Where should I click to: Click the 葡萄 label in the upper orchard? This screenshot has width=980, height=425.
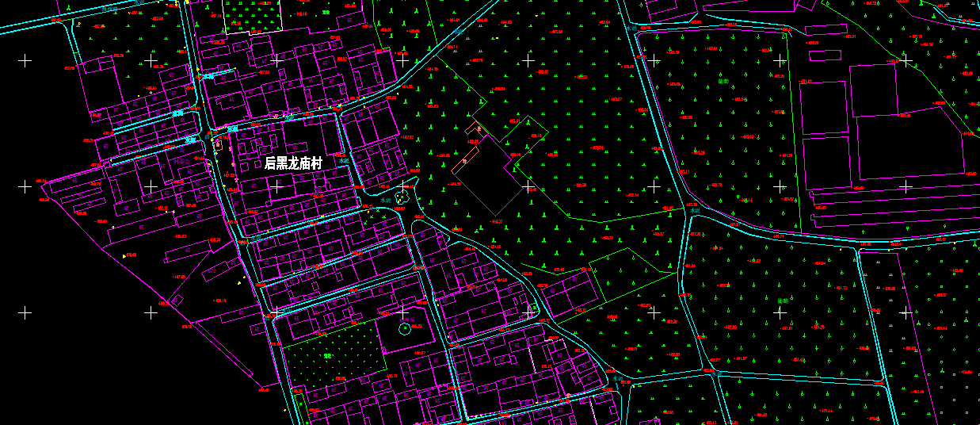point(723,81)
